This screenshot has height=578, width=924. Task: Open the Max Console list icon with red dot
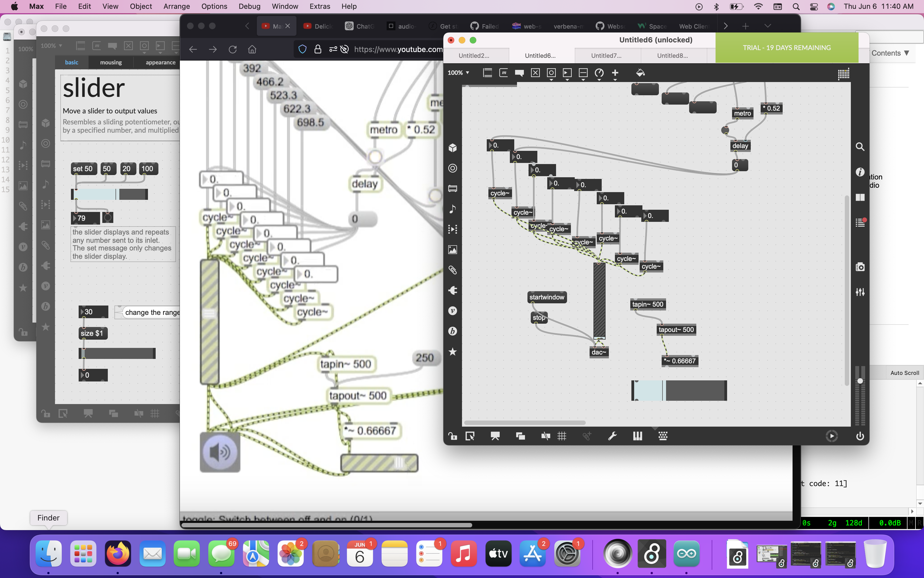click(861, 222)
